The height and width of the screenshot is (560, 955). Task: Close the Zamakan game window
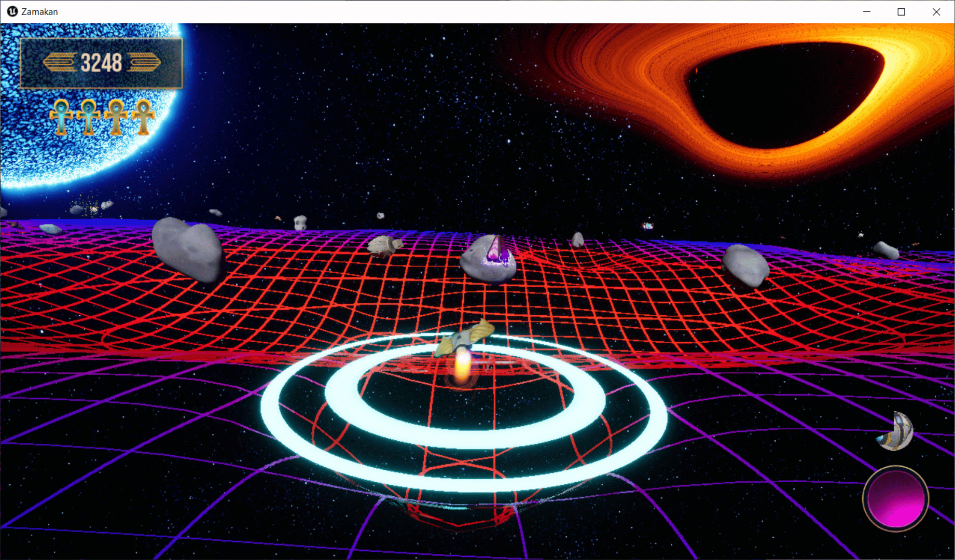936,11
